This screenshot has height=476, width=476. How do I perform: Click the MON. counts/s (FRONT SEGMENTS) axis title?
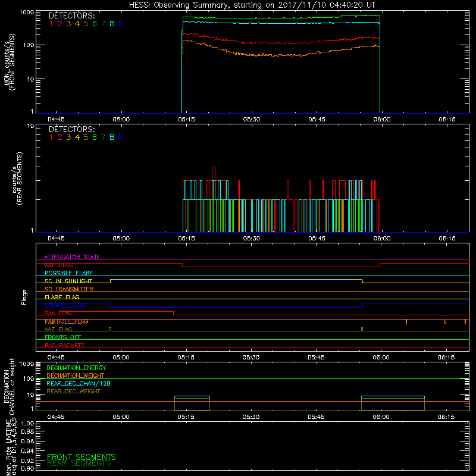coord(9,62)
